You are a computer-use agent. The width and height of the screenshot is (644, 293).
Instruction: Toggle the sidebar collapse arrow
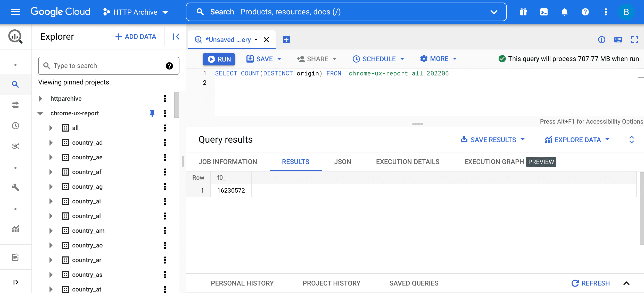176,37
